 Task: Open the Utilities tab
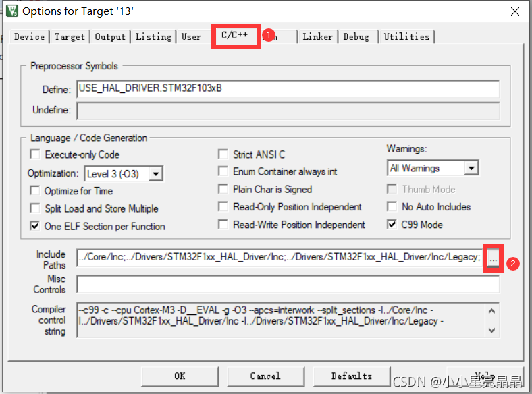pos(406,36)
